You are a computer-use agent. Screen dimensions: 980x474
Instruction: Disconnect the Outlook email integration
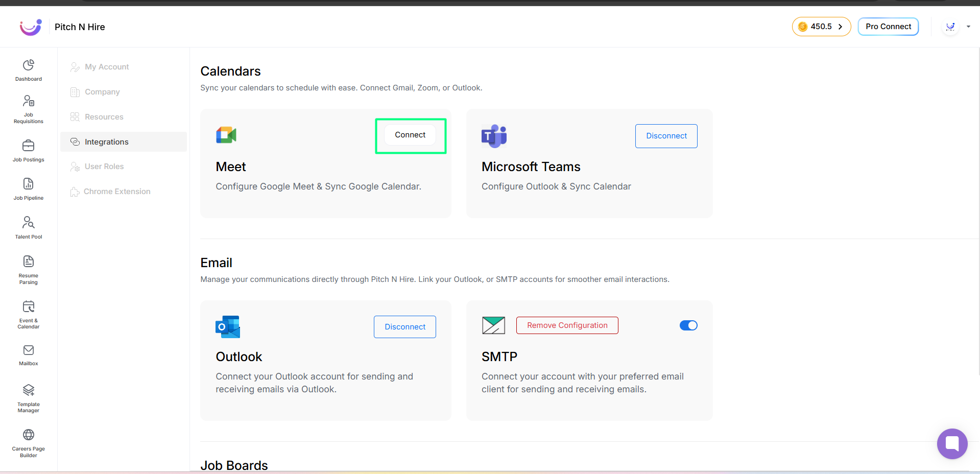pyautogui.click(x=405, y=327)
